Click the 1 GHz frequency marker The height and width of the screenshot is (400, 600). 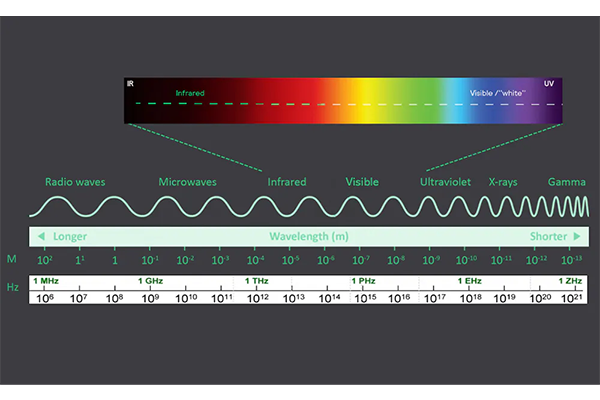(x=150, y=282)
